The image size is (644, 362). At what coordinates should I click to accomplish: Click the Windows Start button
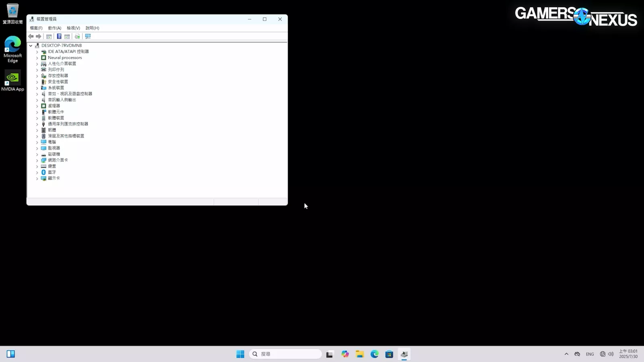pos(240,354)
